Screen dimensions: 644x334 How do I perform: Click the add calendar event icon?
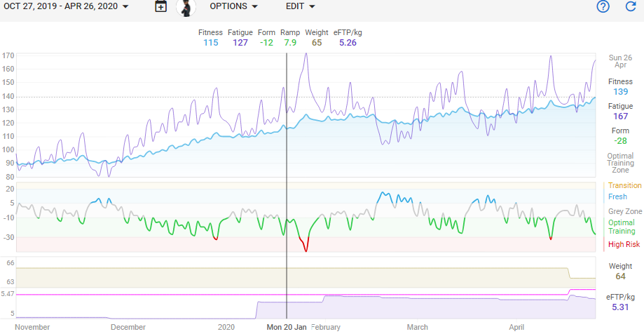tap(160, 7)
